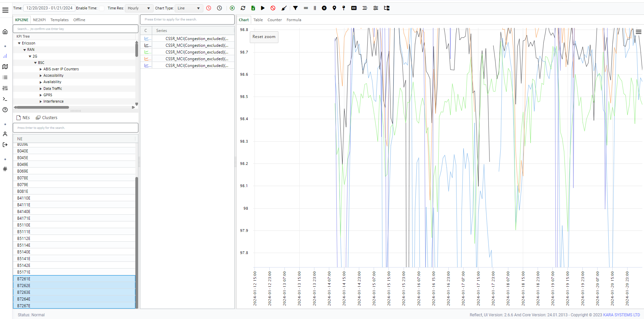Click the Reset zoom button
The width and height of the screenshot is (644, 319).
point(264,37)
